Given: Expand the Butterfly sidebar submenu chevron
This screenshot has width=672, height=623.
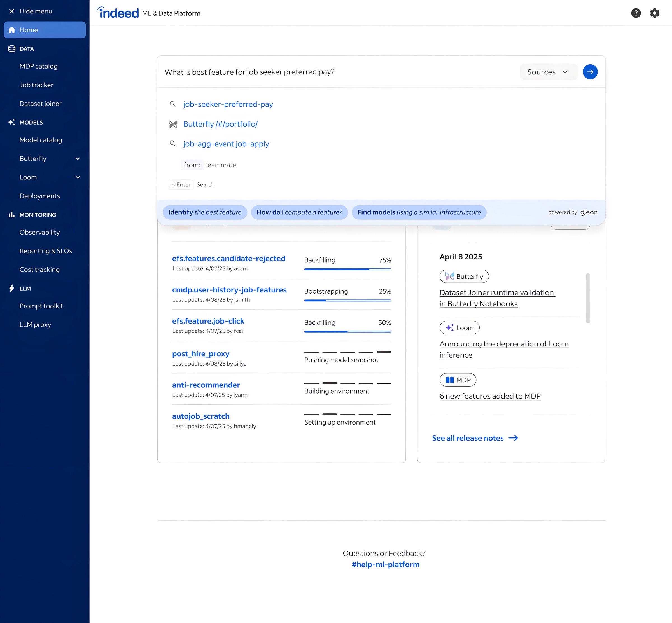Looking at the screenshot, I should [78, 159].
